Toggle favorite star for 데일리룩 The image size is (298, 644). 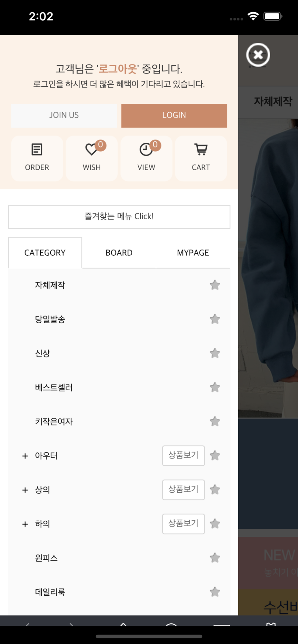click(215, 592)
